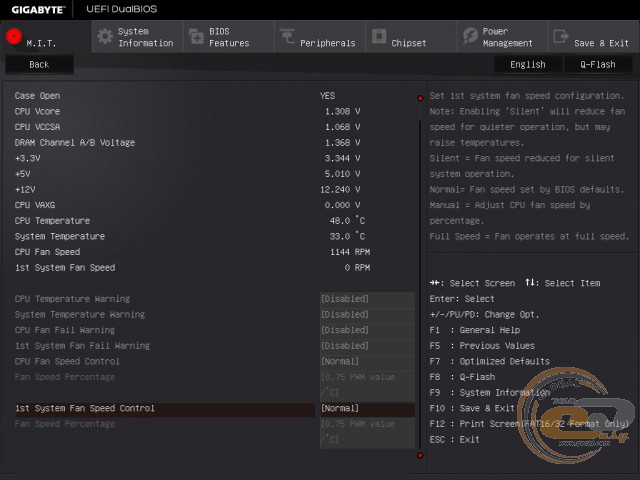Viewport: 640px width, 480px height.
Task: Go to Power Management tab
Action: (x=503, y=37)
